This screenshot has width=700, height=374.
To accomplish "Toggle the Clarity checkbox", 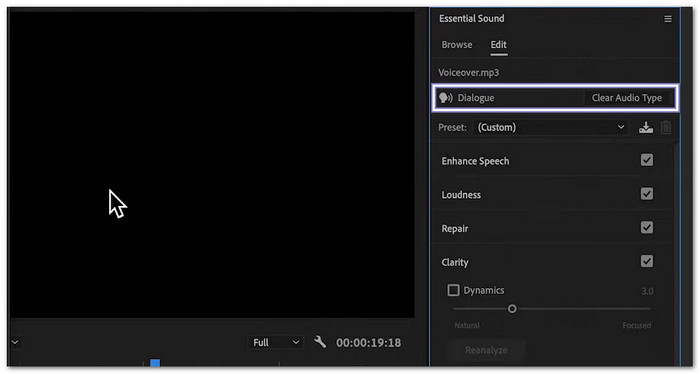I will click(x=646, y=261).
